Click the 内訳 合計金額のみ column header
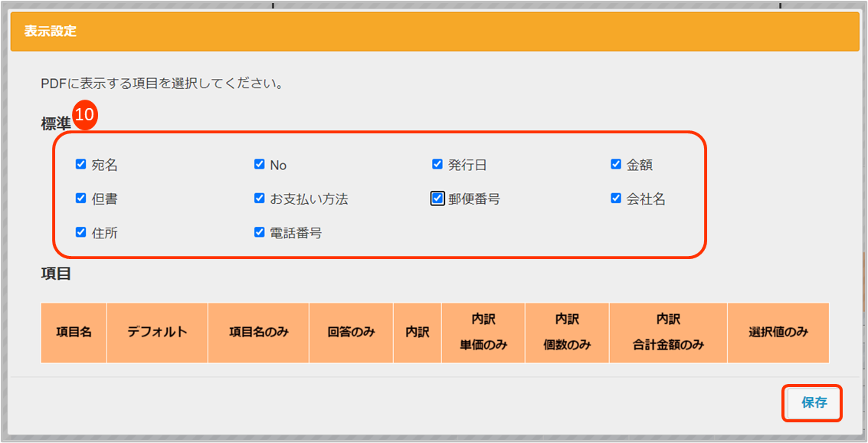The image size is (868, 443). point(668,333)
